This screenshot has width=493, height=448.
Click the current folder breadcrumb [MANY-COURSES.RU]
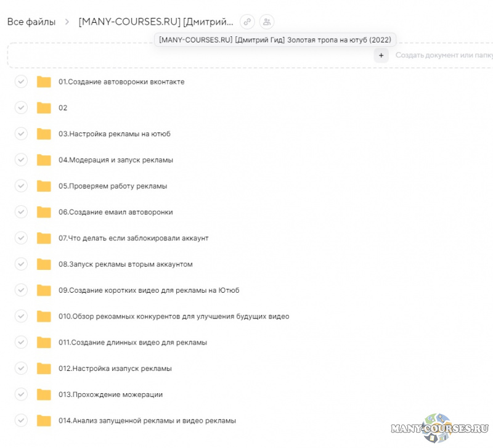click(x=156, y=22)
